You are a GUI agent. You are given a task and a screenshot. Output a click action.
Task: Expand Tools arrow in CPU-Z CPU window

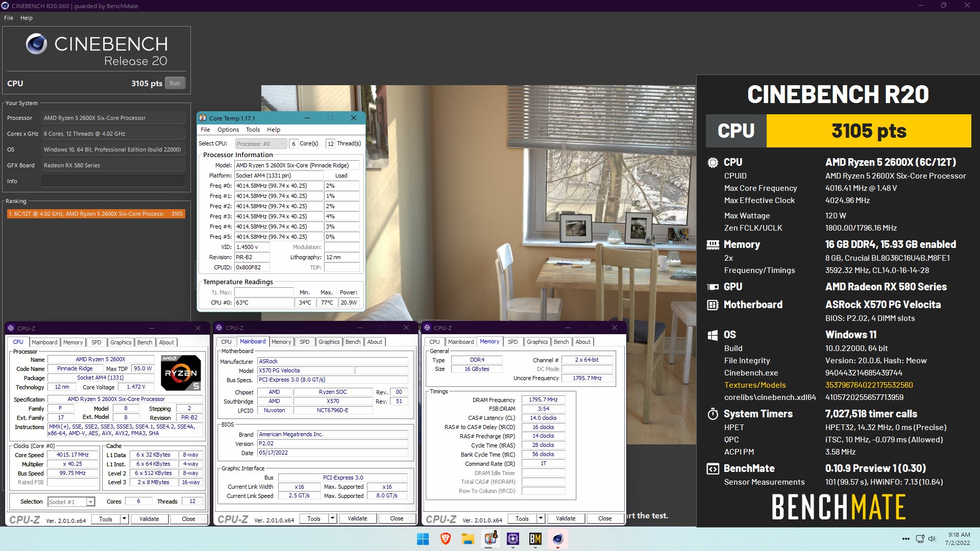pyautogui.click(x=124, y=519)
